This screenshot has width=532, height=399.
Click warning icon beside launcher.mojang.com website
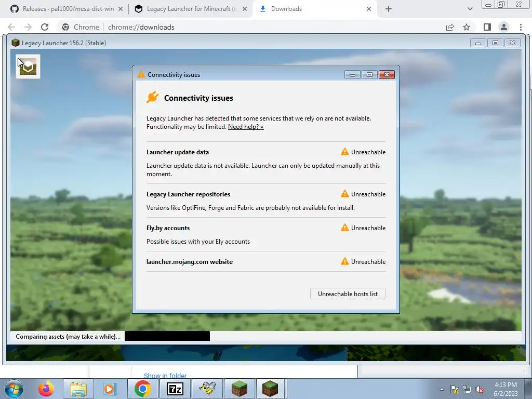[345, 261]
